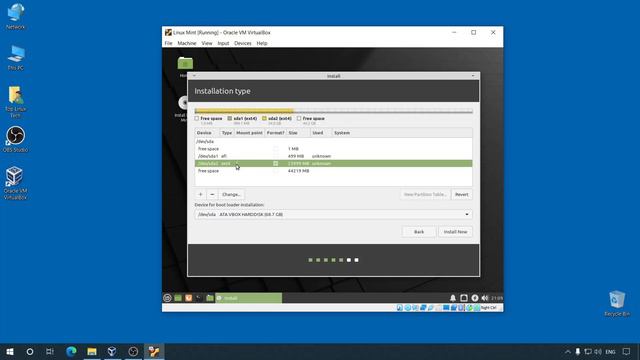The width and height of the screenshot is (640, 360).
Task: Open OBS Studio desktop shortcut
Action: (x=16, y=139)
